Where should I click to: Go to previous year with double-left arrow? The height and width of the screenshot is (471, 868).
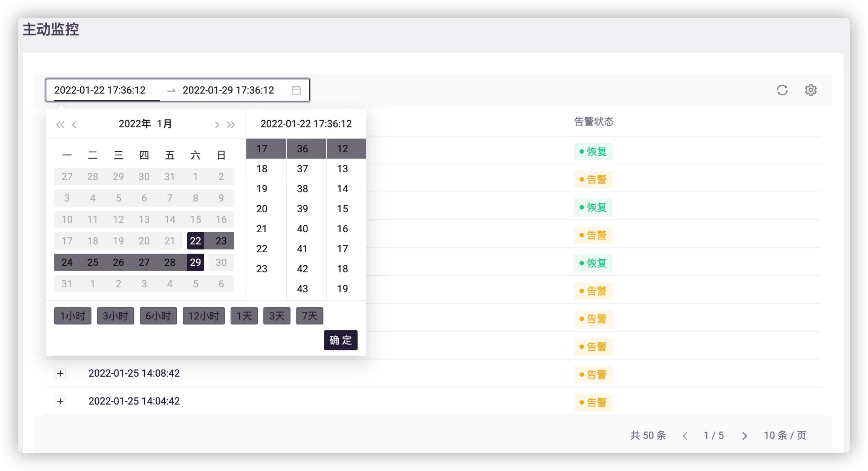(60, 124)
